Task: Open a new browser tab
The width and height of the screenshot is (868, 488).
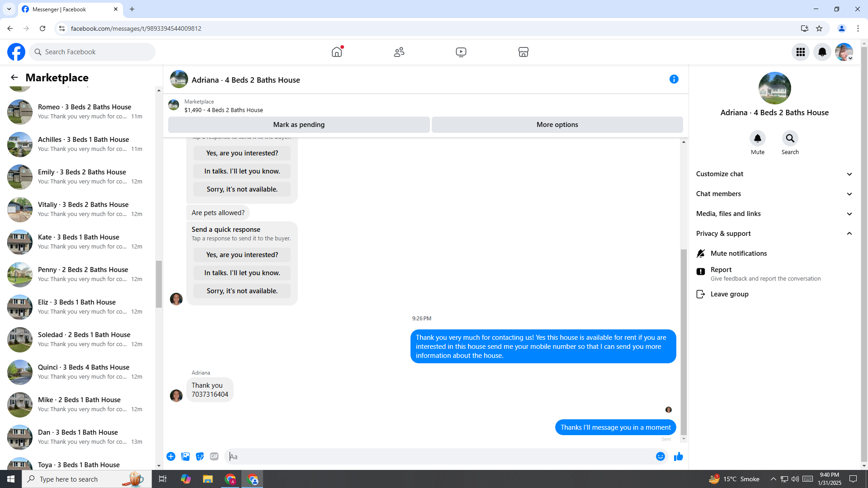Action: [132, 9]
